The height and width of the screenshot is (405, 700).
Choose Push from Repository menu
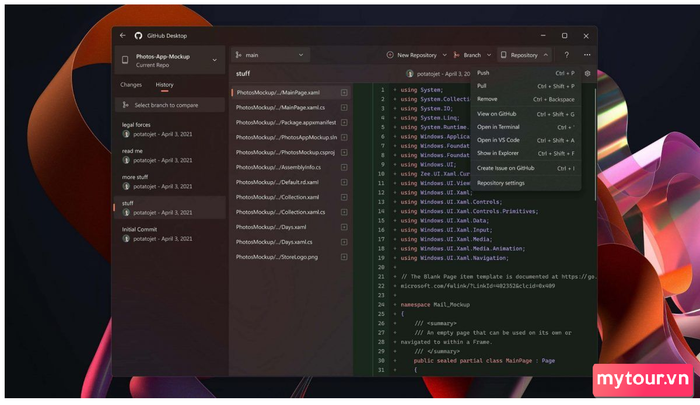pyautogui.click(x=525, y=73)
